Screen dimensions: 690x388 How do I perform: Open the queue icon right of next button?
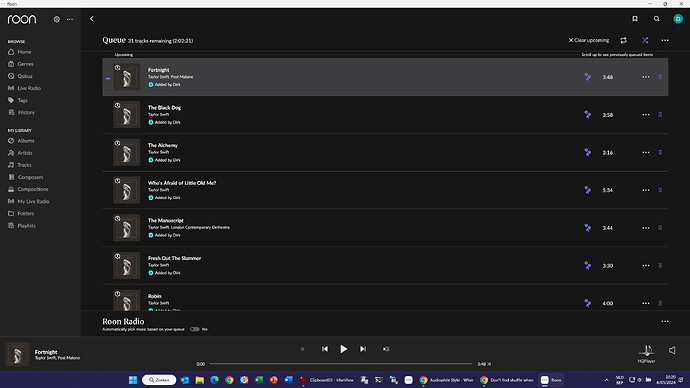click(386, 349)
